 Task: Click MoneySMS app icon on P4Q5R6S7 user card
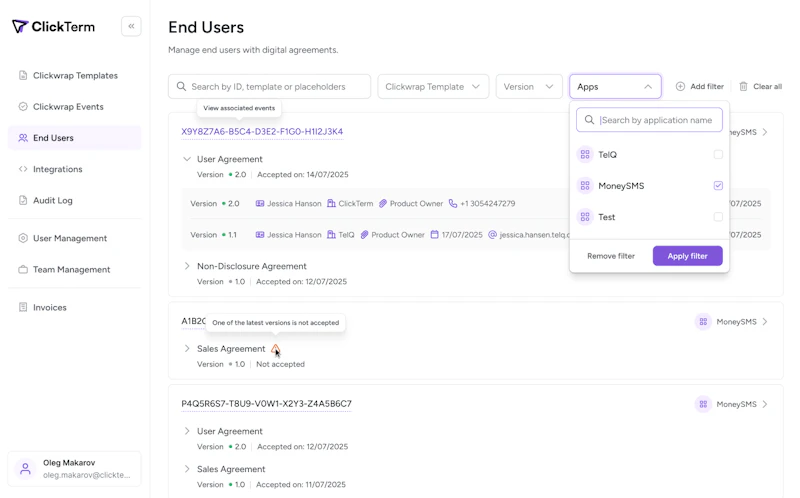(x=703, y=404)
